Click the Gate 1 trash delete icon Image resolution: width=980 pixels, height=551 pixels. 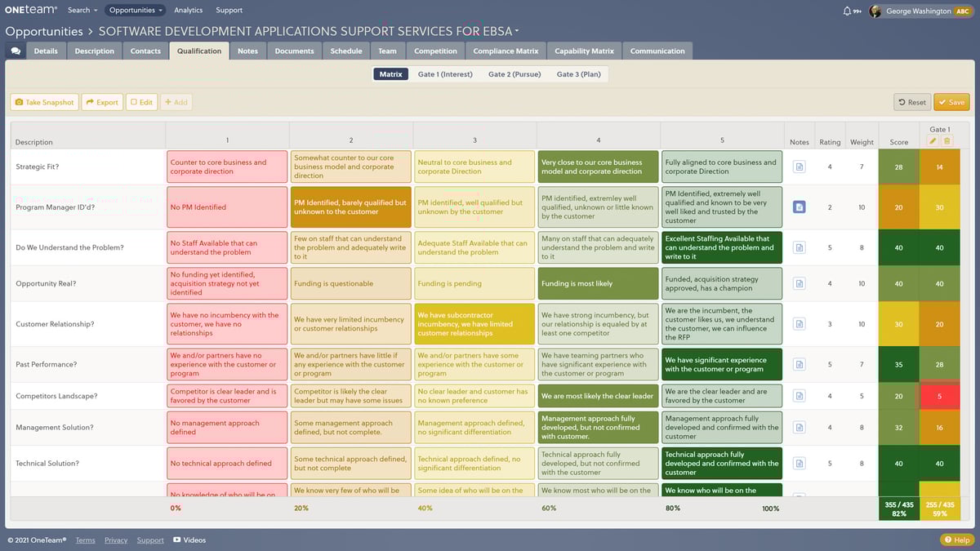[947, 140]
